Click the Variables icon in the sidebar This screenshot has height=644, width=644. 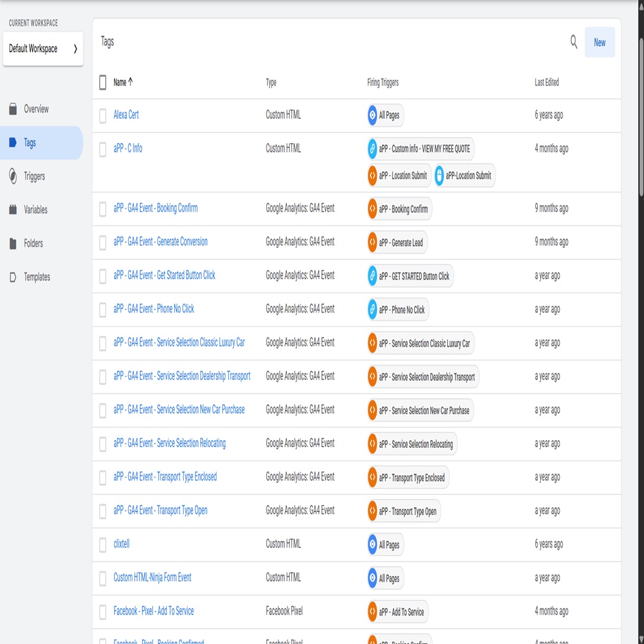point(13,209)
